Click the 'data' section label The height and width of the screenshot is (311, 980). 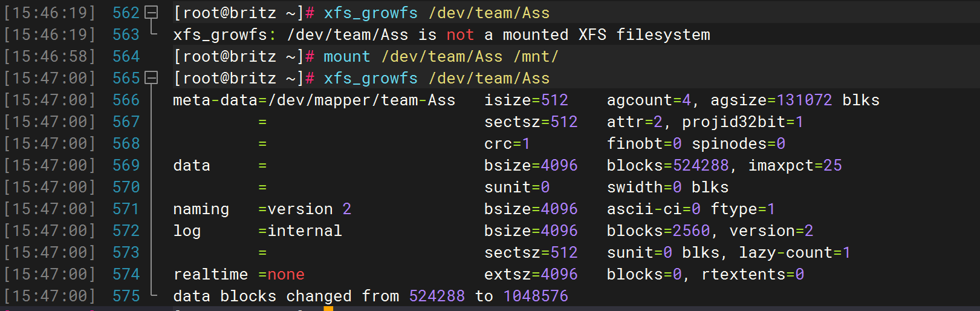pos(192,165)
